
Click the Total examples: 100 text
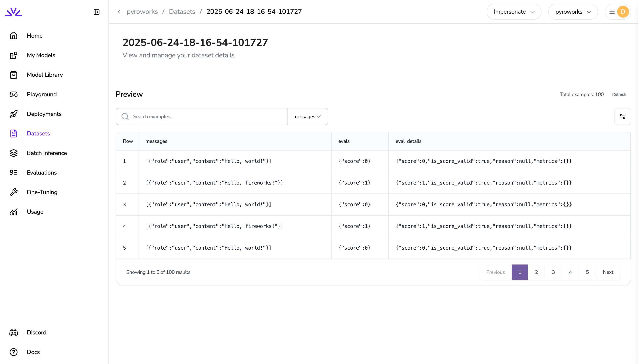581,94
